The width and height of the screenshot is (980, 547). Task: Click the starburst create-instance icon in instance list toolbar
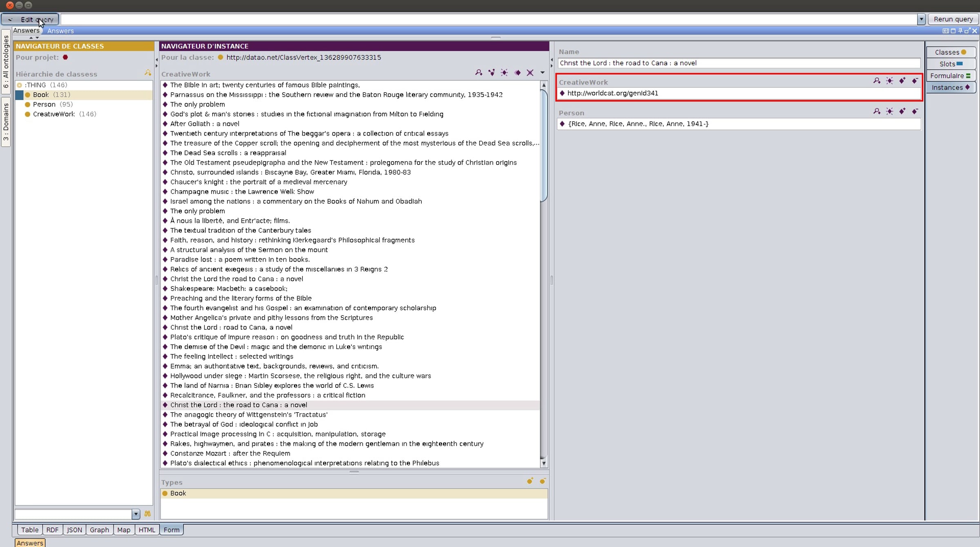pos(504,73)
